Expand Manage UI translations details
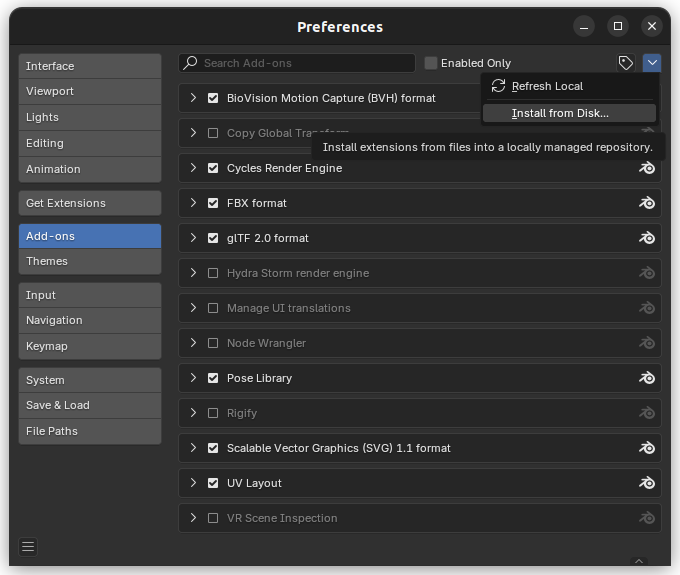The width and height of the screenshot is (680, 575). [x=193, y=308]
